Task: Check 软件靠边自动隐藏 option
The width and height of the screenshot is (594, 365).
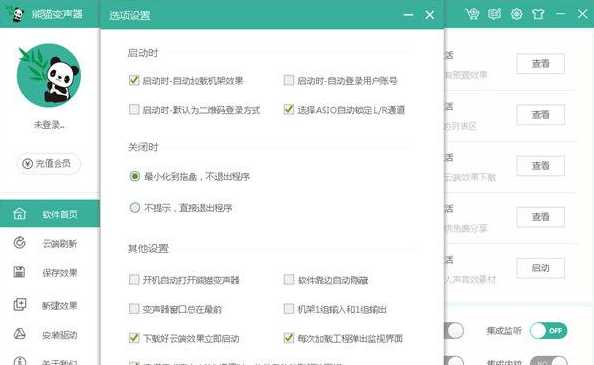Action: pyautogui.click(x=289, y=279)
